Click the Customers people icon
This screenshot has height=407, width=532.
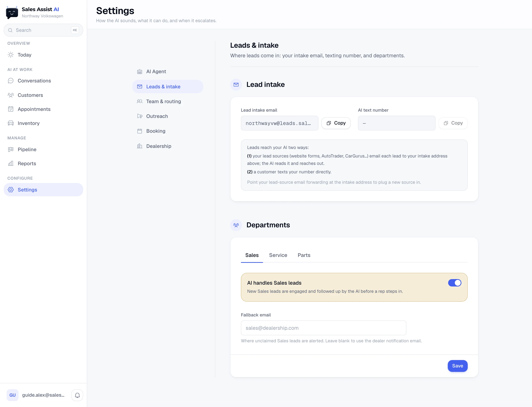11,95
